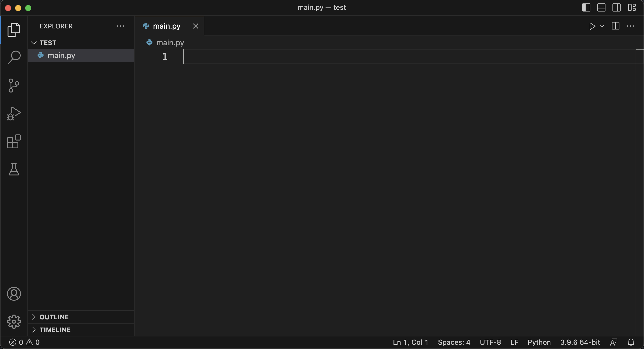Open the Search view in activity bar
The height and width of the screenshot is (349, 644).
click(14, 57)
